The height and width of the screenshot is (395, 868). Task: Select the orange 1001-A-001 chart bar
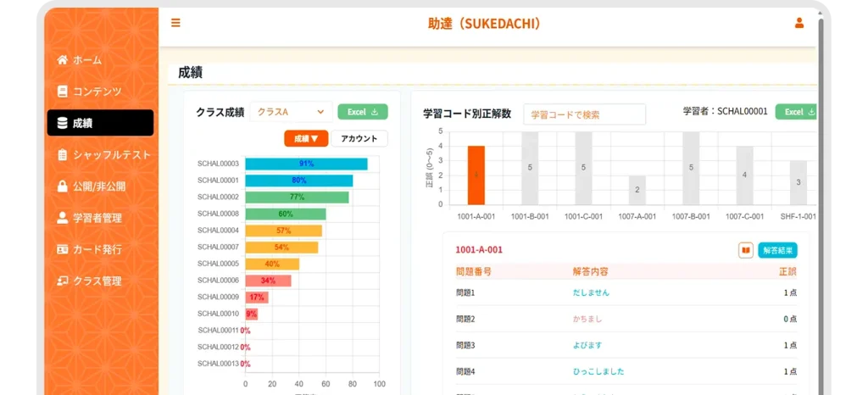(476, 175)
